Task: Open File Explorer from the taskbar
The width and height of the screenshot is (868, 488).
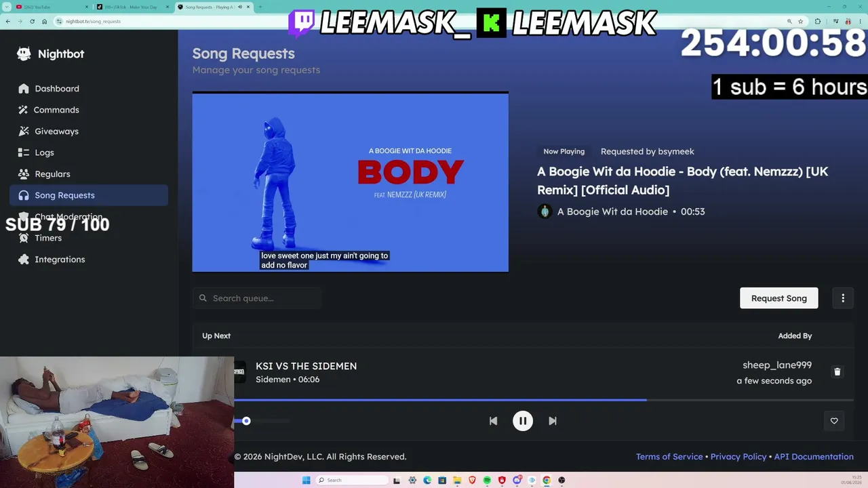Action: 457,481
